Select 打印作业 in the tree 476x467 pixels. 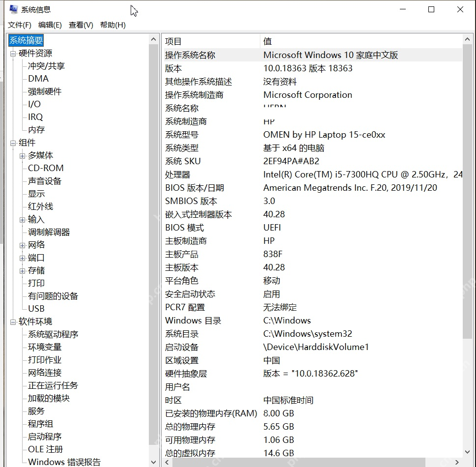(45, 360)
